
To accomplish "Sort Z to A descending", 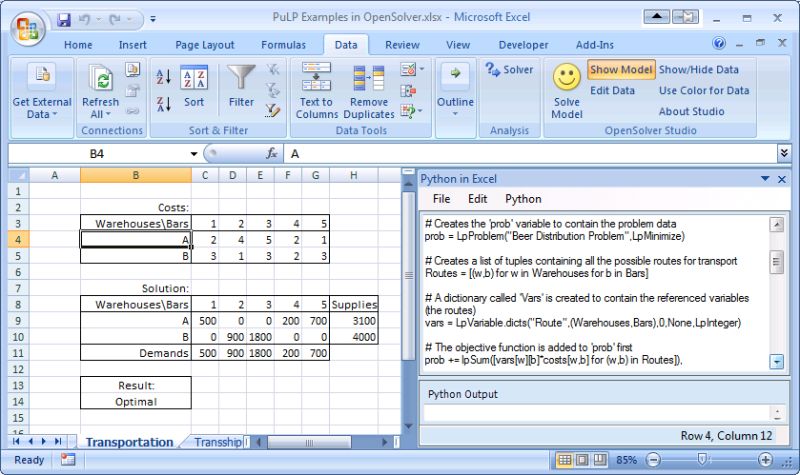I will click(x=163, y=104).
